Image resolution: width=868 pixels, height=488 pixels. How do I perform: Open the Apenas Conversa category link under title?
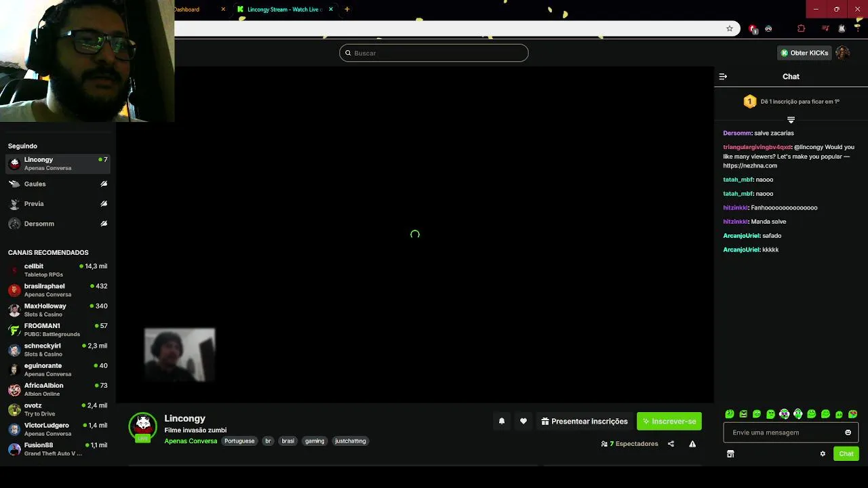[191, 441]
